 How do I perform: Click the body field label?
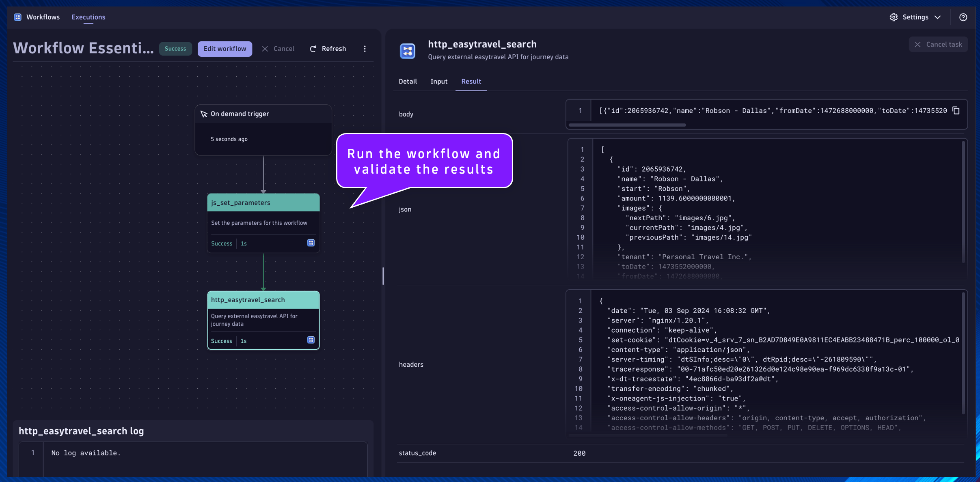tap(406, 114)
